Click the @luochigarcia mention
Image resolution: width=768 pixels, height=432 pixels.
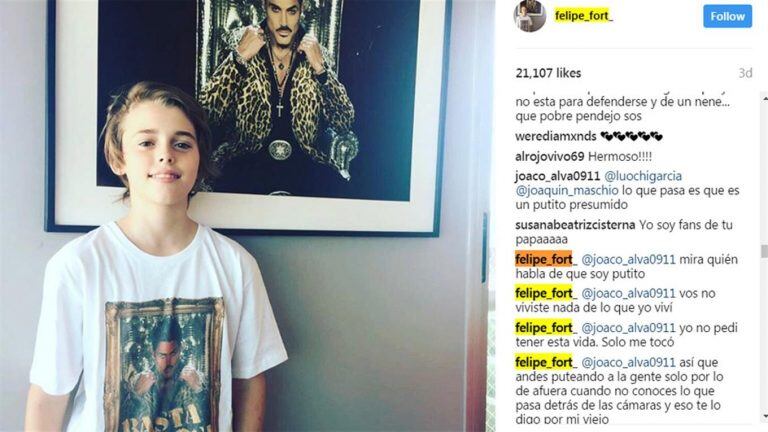click(x=643, y=176)
